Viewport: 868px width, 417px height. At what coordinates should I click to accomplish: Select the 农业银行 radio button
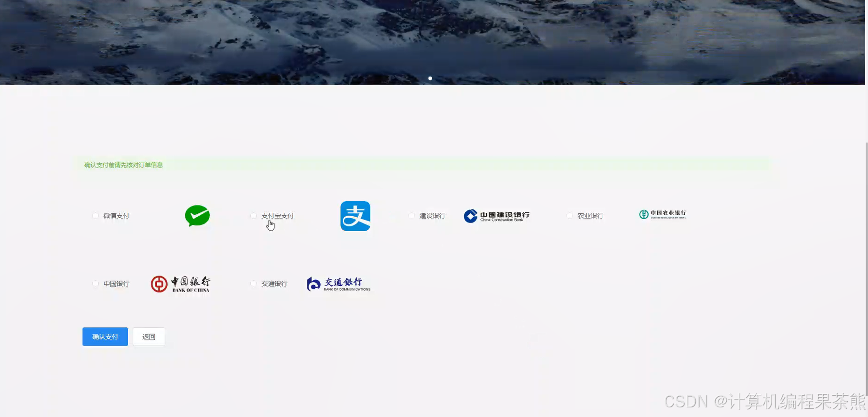(570, 216)
